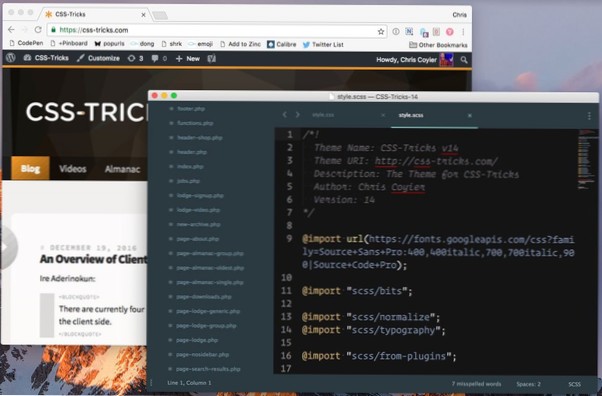602x396 pixels.
Task: Open the Twitter List bookmark
Action: click(323, 45)
